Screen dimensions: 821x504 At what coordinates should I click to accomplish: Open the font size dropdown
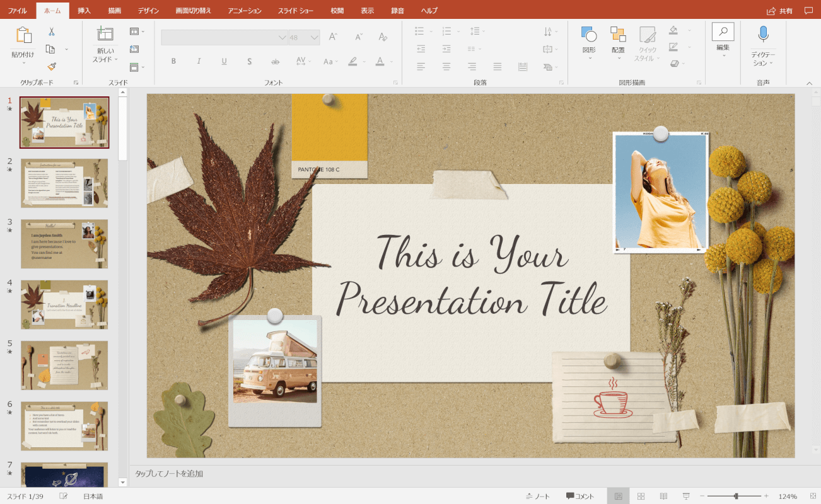(x=314, y=38)
